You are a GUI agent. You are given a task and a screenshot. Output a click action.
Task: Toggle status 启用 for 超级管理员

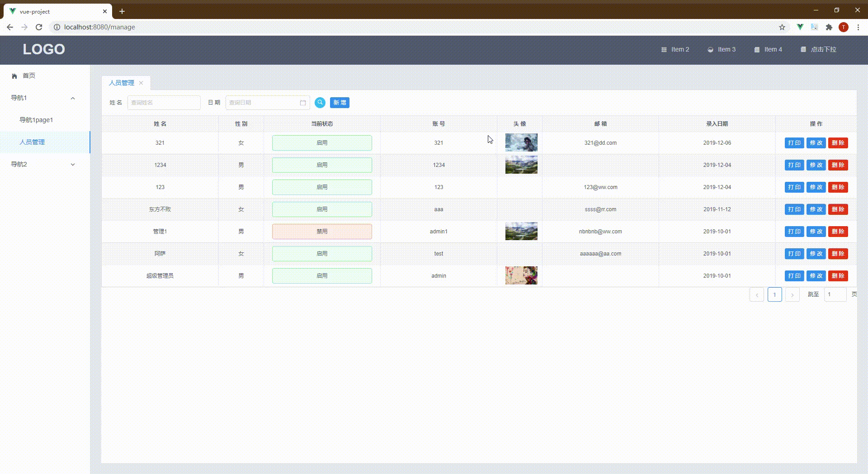(322, 276)
